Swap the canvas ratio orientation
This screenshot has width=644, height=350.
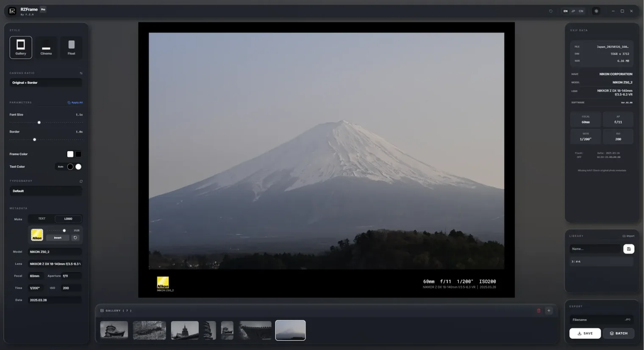(81, 73)
